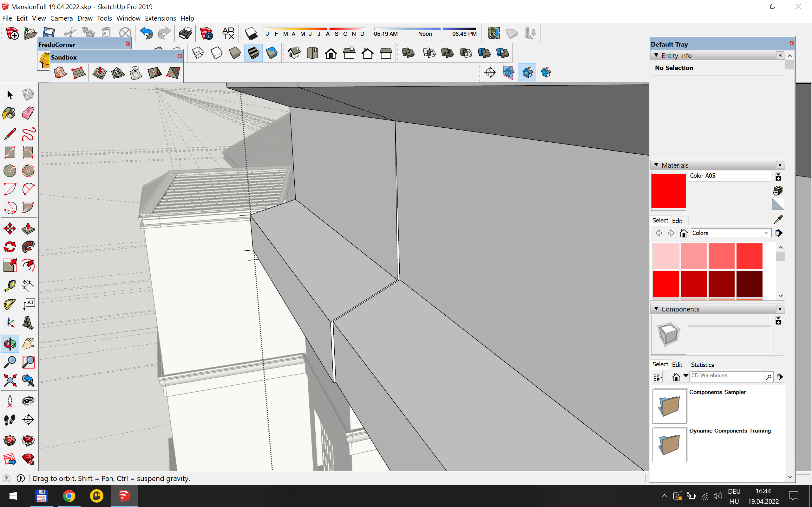Select the Pan hand tool

(x=28, y=344)
